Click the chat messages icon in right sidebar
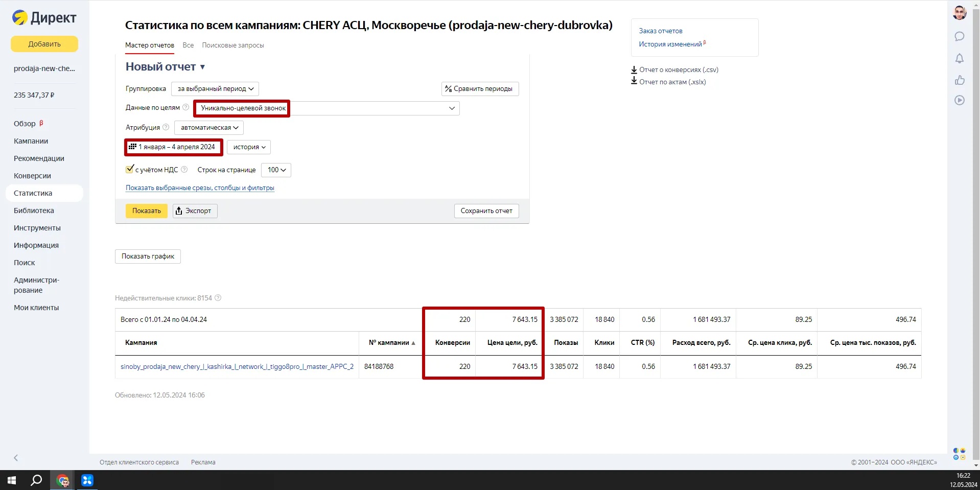 959,36
